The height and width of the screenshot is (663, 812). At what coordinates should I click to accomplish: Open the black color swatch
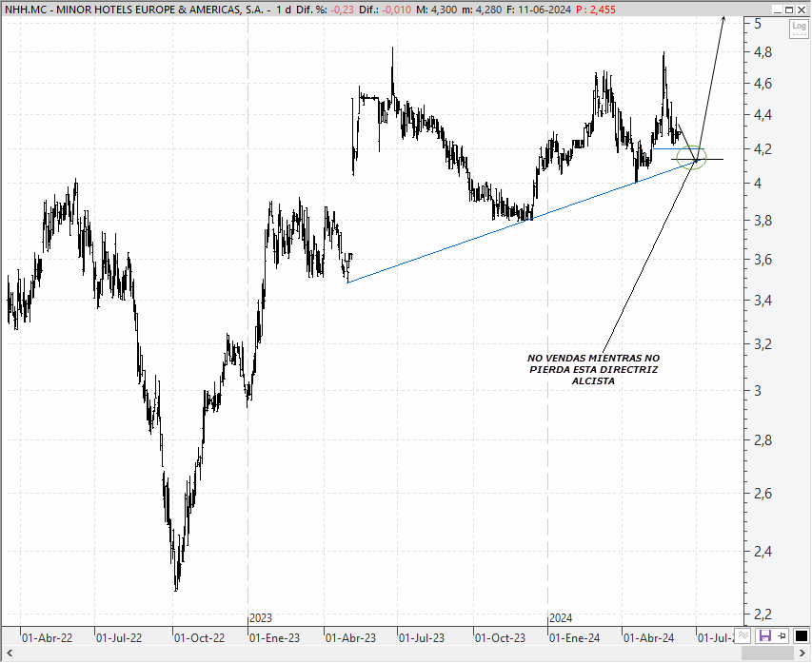point(801,636)
